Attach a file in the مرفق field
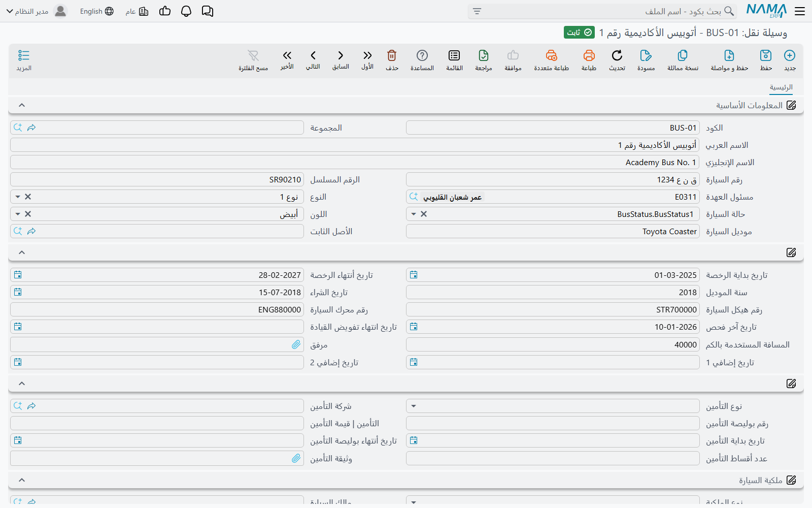The image size is (812, 508). [296, 345]
